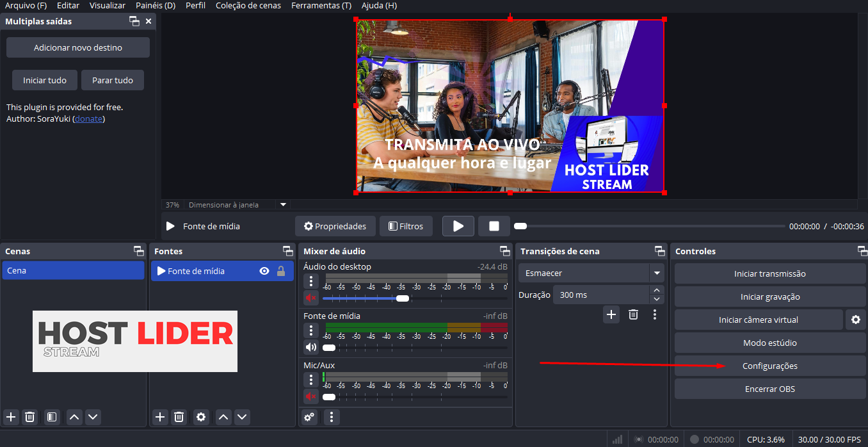The width and height of the screenshot is (868, 447).
Task: Open virtual camera settings gear icon
Action: [x=855, y=320]
